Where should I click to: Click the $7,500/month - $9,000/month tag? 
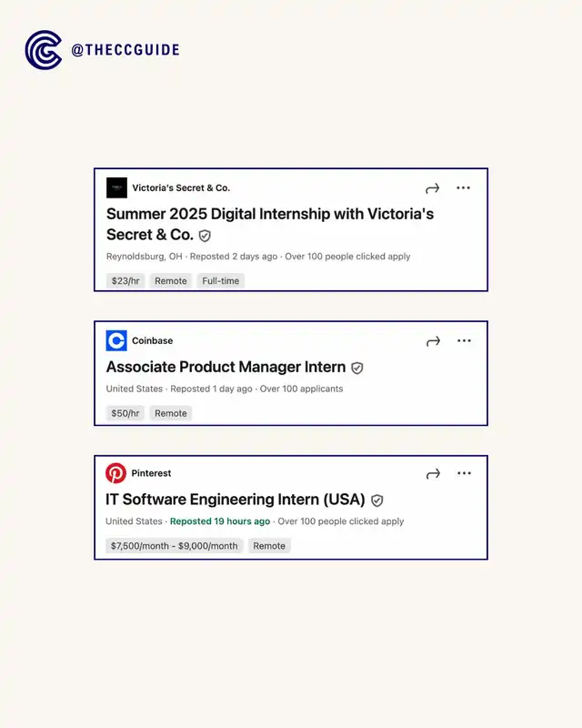[x=174, y=546]
